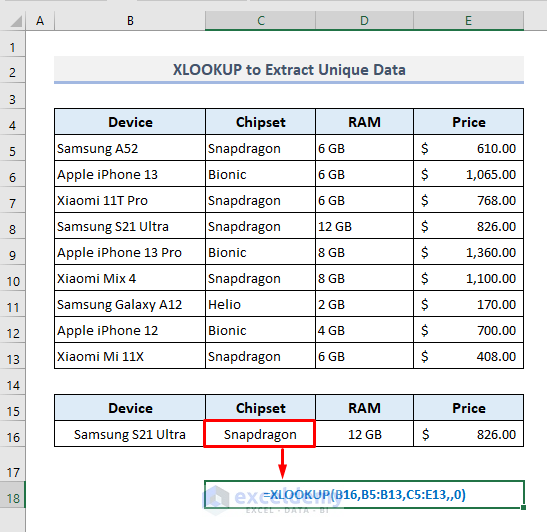This screenshot has width=547, height=532.
Task: Click the 'Helio' chipset cell
Action: [261, 304]
